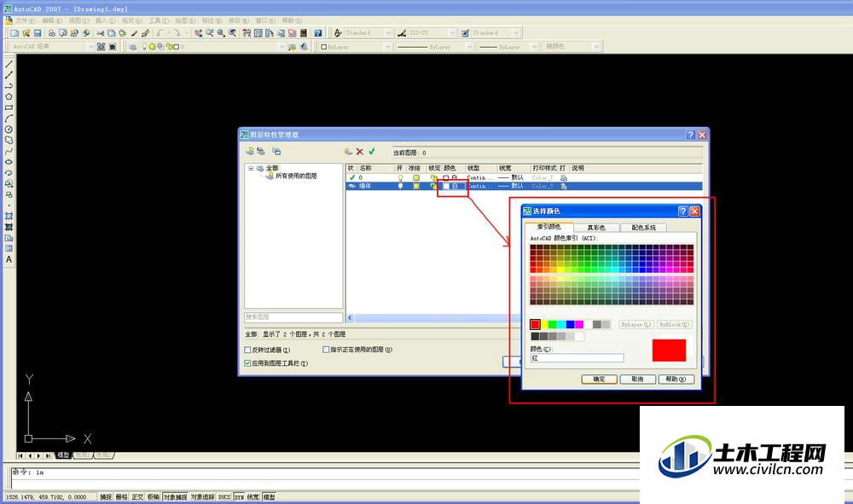Collapse the 全部 tree node

click(251, 169)
